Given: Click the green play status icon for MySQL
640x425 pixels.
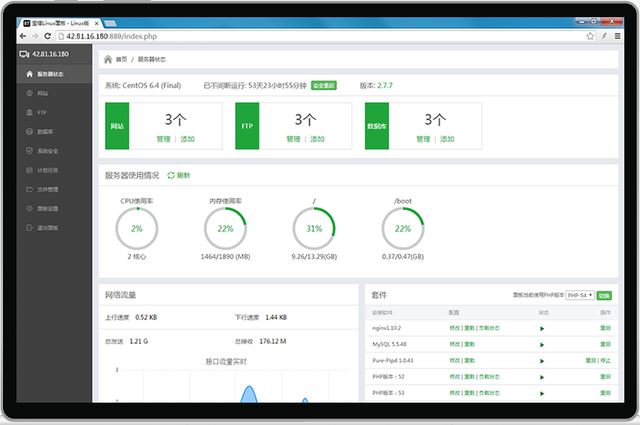Looking at the screenshot, I should pyautogui.click(x=542, y=343).
